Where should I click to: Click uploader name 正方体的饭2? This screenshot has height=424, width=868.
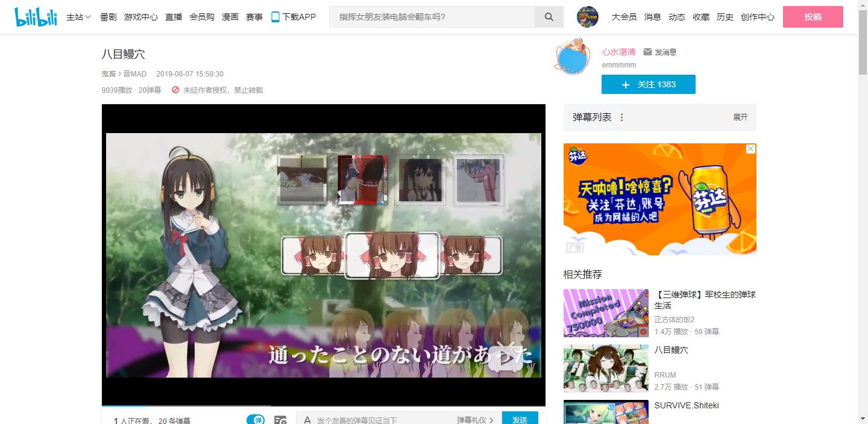[675, 319]
